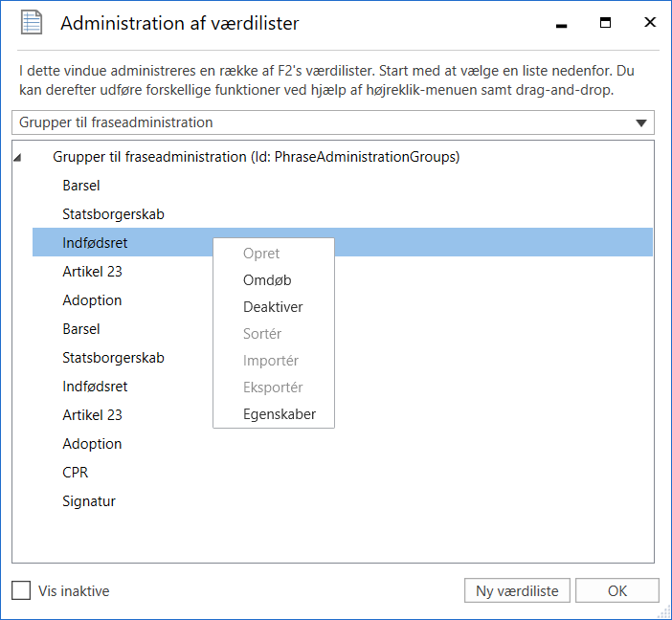Viewport: 672px width, 620px height.
Task: Select the second Artikel 23 entry
Action: (92, 415)
